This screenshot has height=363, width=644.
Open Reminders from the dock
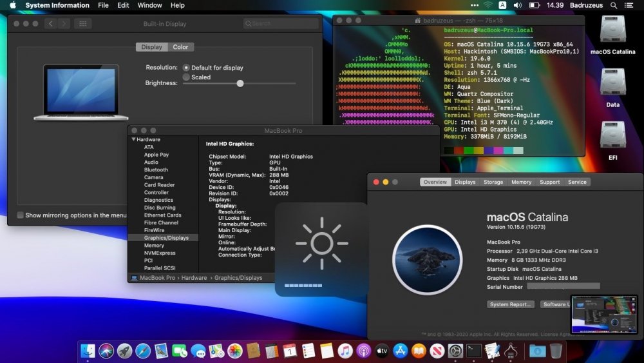(308, 351)
